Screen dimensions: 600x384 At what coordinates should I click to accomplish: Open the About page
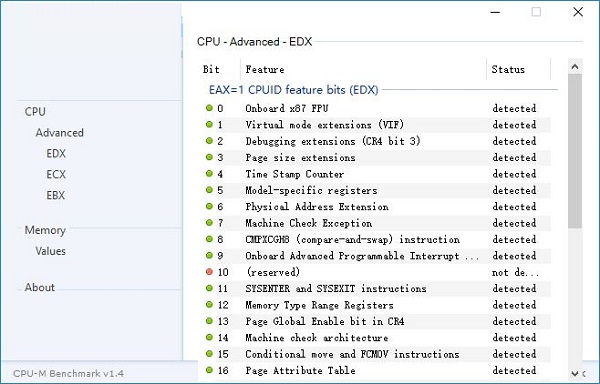click(x=39, y=287)
